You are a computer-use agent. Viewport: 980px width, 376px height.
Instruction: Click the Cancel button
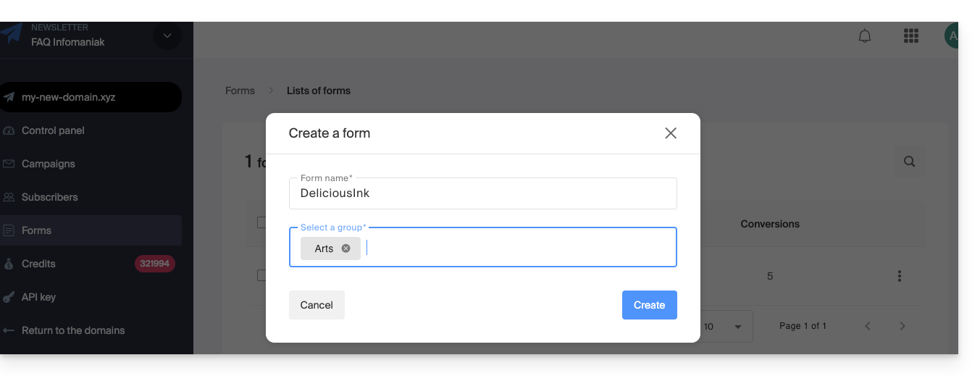(x=317, y=305)
